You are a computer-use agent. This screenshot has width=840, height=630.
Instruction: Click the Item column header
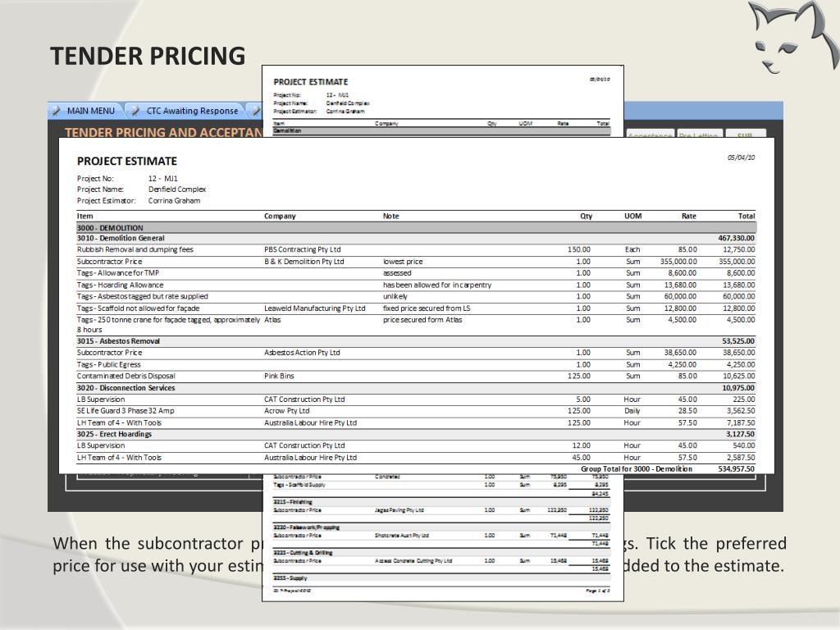coord(84,216)
